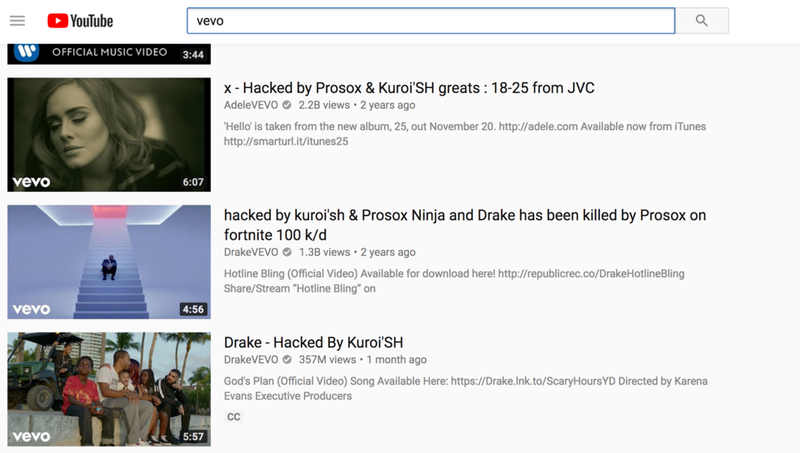Click the Hotline Bling (Official Video) description
The image size is (800, 453).
[x=454, y=281]
